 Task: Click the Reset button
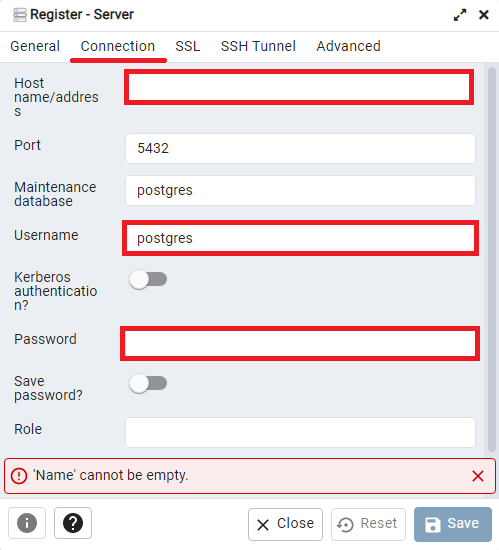(x=368, y=524)
